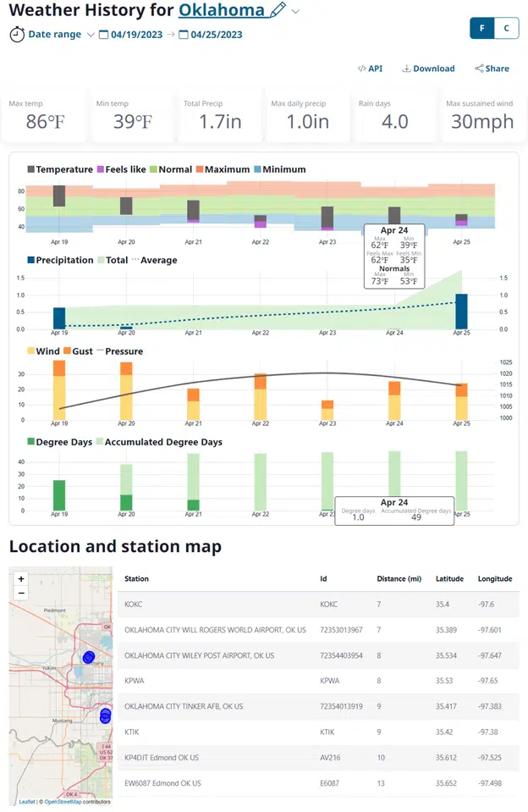Click the end date calendar icon
This screenshot has width=528, height=812.
coord(183,35)
